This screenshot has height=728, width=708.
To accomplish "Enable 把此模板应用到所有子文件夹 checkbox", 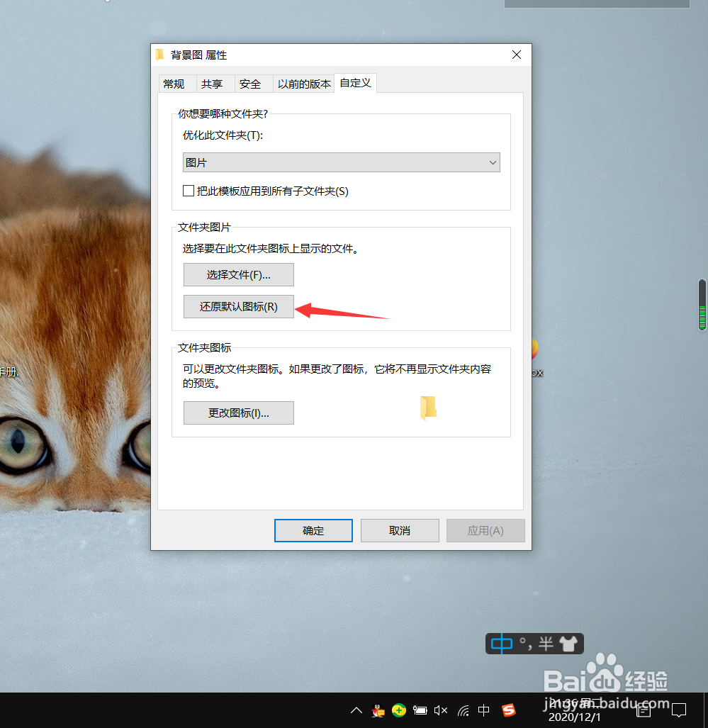I will (189, 190).
